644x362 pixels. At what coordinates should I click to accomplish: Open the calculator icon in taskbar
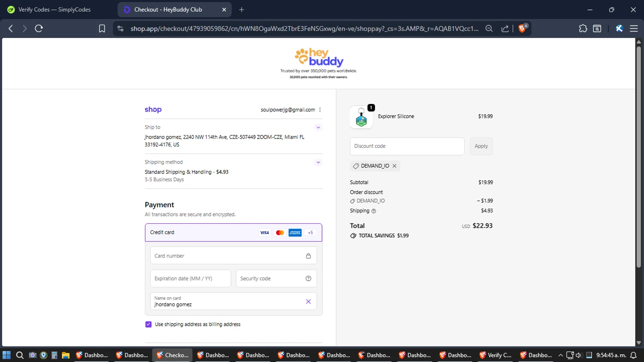point(55,355)
